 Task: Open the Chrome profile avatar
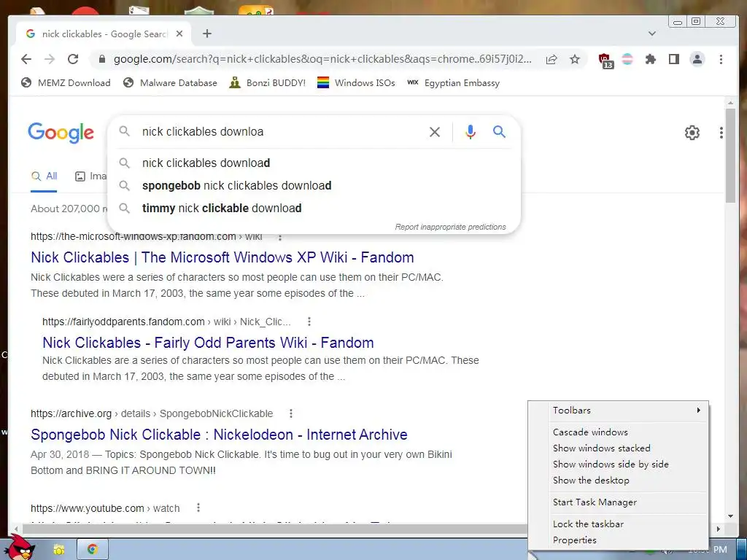click(697, 59)
